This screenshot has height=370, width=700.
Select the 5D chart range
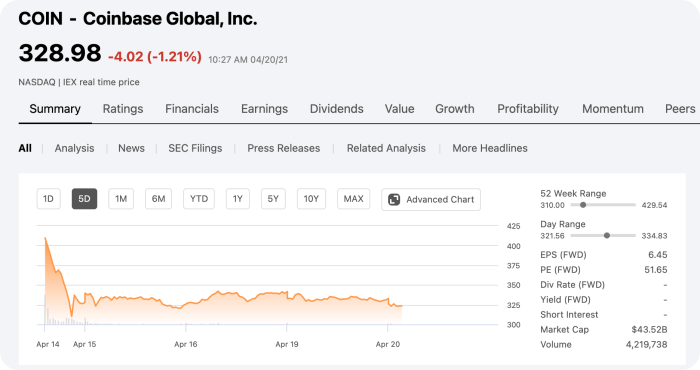click(84, 199)
